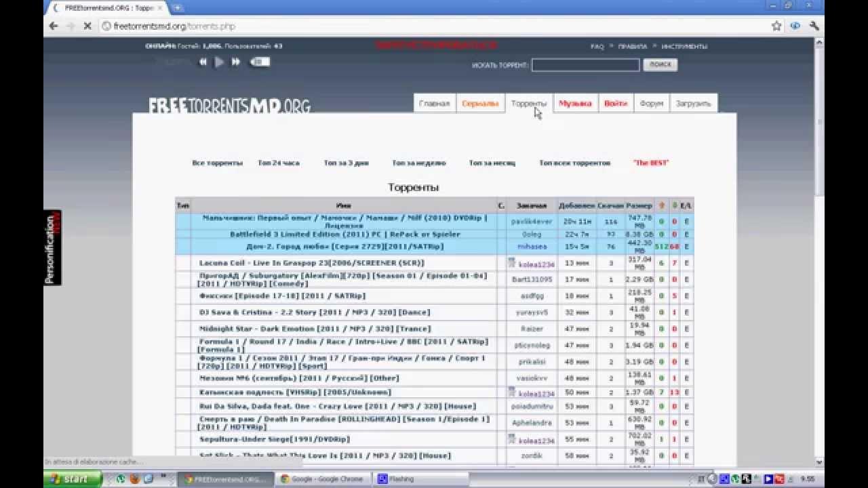Click in the browser address bar

434,26
